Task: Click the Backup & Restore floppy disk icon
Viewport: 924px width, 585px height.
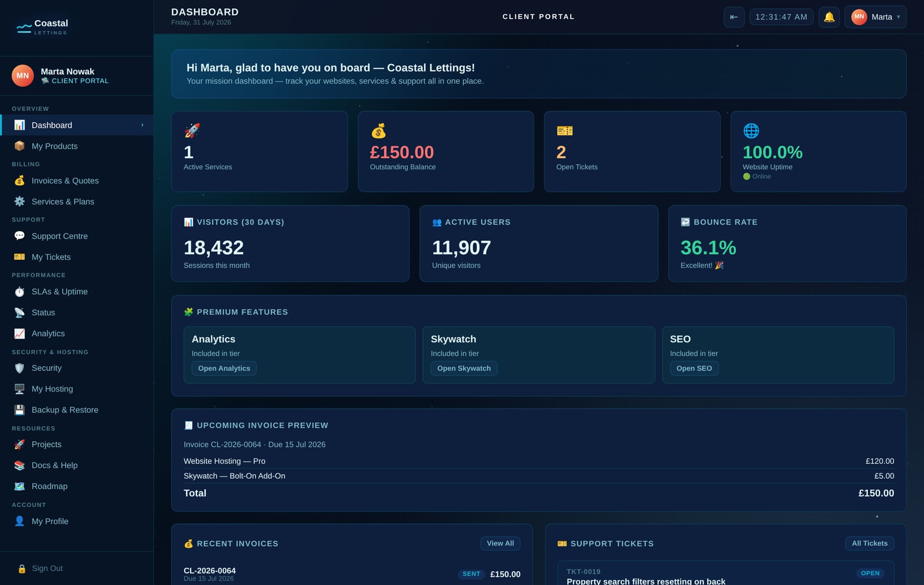Action: tap(20, 410)
